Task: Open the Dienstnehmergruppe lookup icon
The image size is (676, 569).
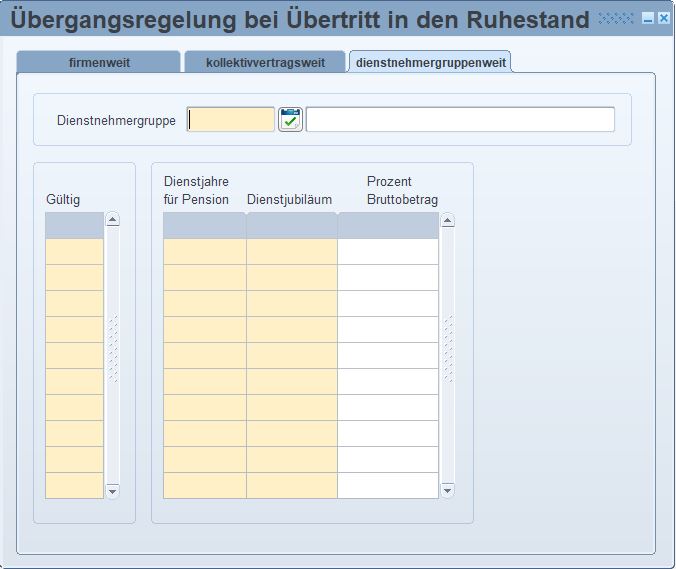Action: (x=290, y=120)
